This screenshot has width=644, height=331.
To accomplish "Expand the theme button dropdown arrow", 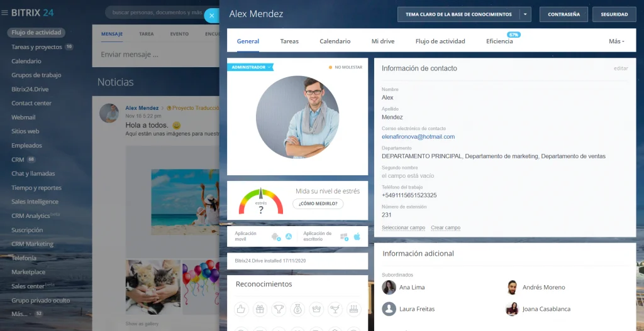I will (x=525, y=14).
